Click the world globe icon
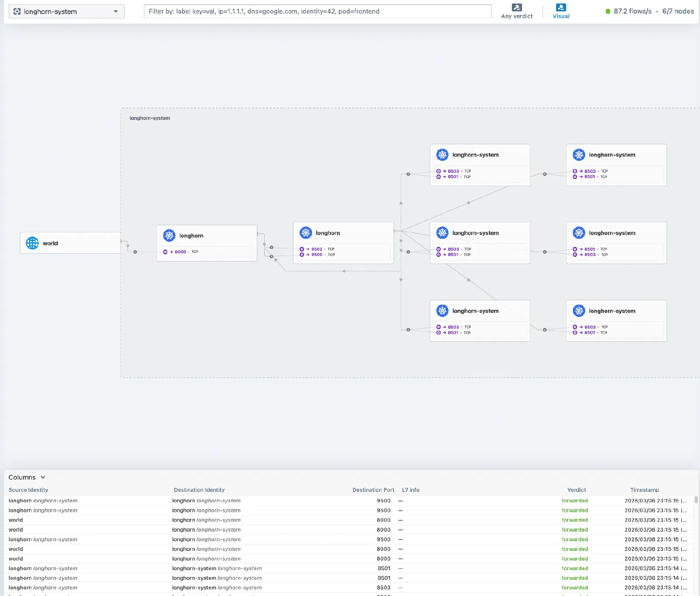This screenshot has width=700, height=596. pyautogui.click(x=32, y=243)
